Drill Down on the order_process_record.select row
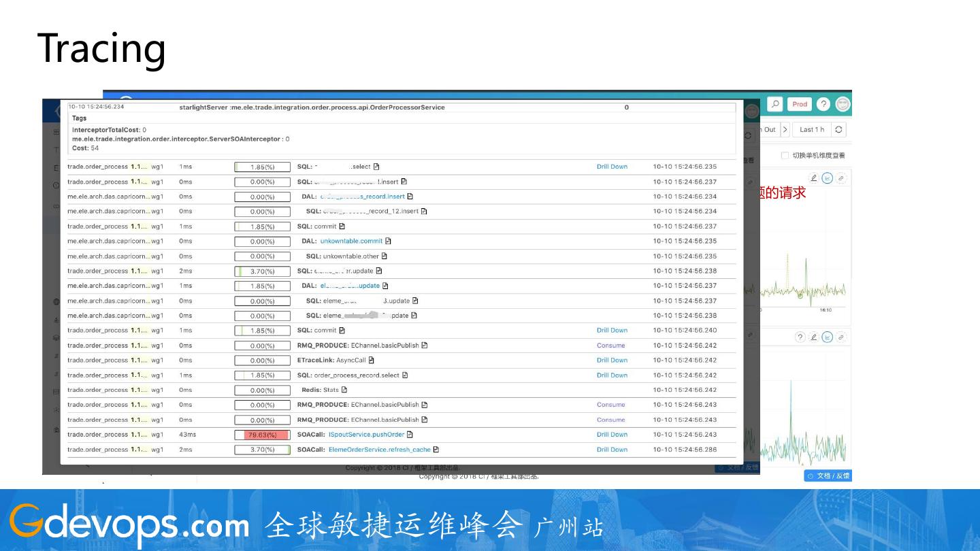The image size is (980, 551). [612, 375]
